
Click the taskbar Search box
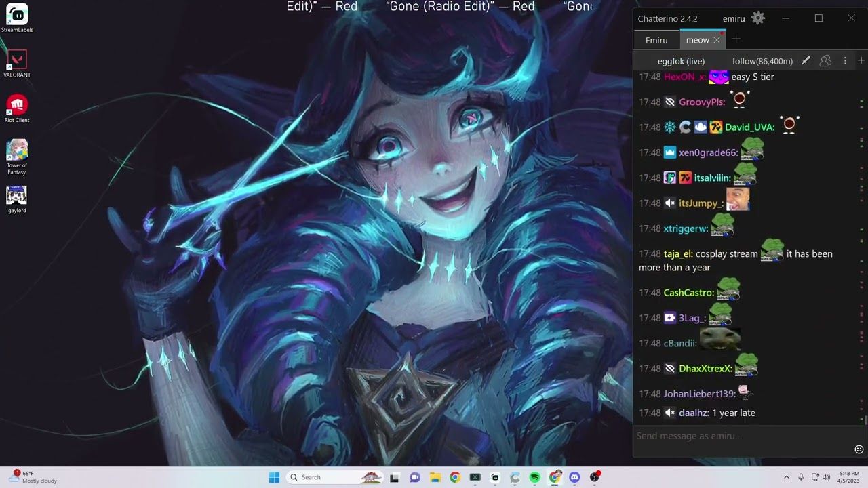pos(335,477)
